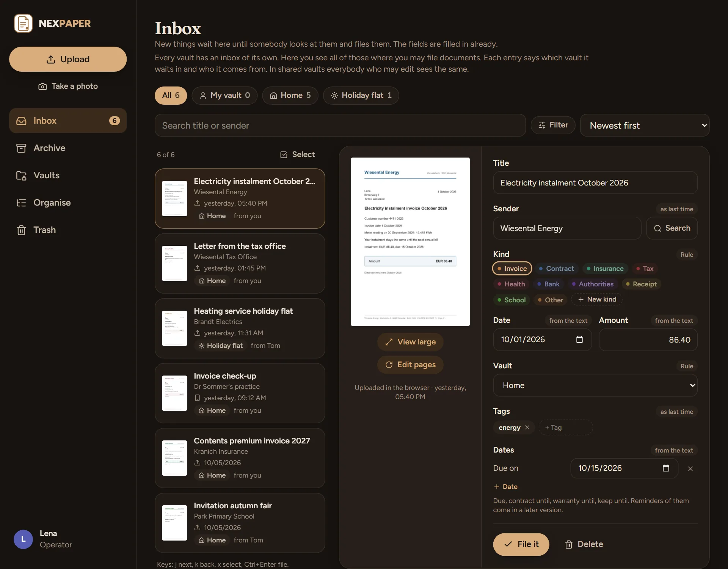Add another date with + Date
The height and width of the screenshot is (569, 728).
click(x=506, y=487)
